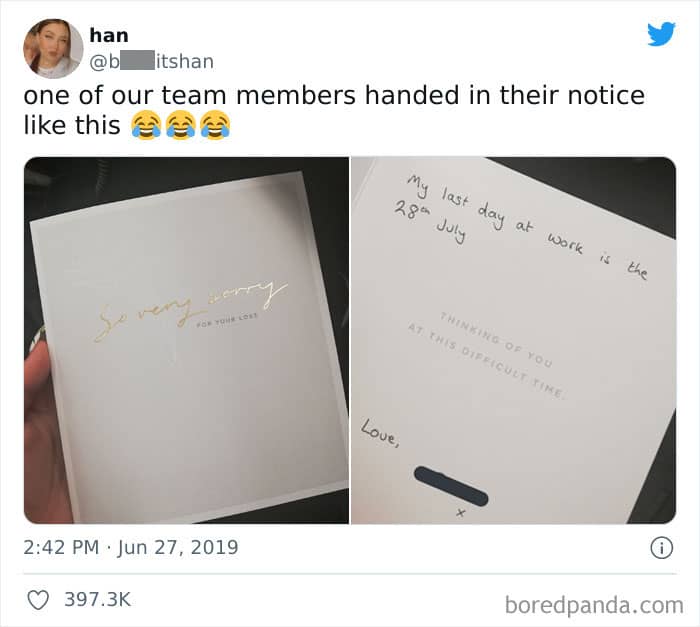Click the gold 'So very sorry' script
700x627 pixels.
coord(191,309)
